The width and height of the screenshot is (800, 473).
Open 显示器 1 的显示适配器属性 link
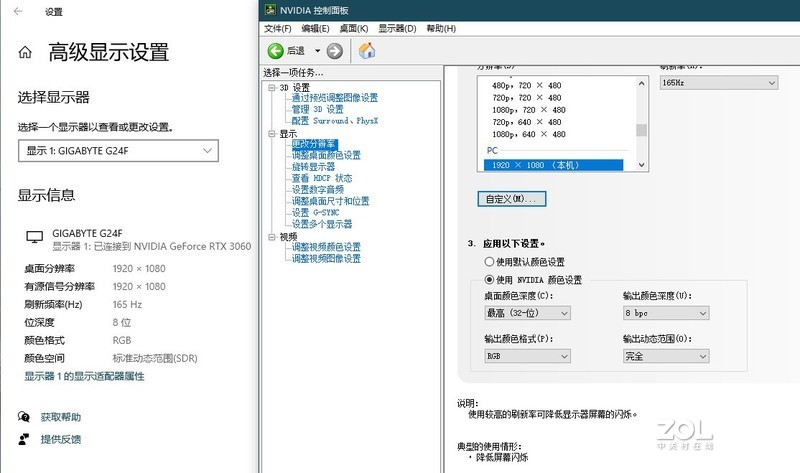point(84,377)
